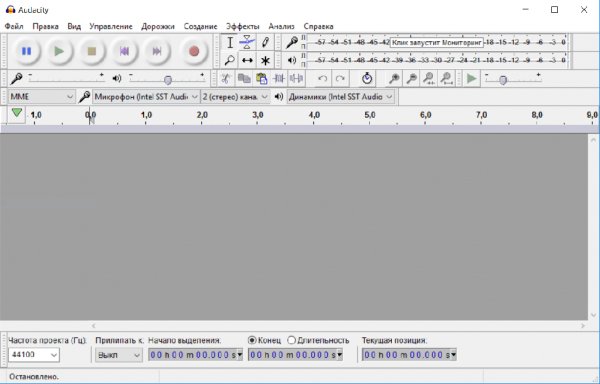Click the green timeline pin triangle button
The image size is (600, 384).
(16, 113)
